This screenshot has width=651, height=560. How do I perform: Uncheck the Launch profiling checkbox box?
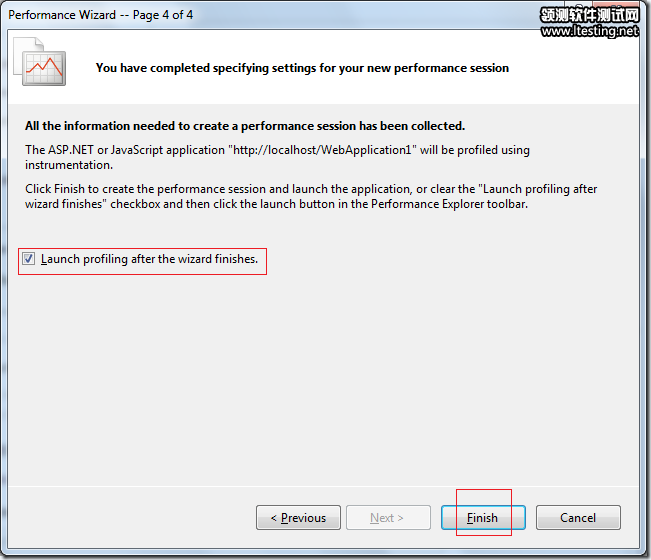pyautogui.click(x=28, y=259)
